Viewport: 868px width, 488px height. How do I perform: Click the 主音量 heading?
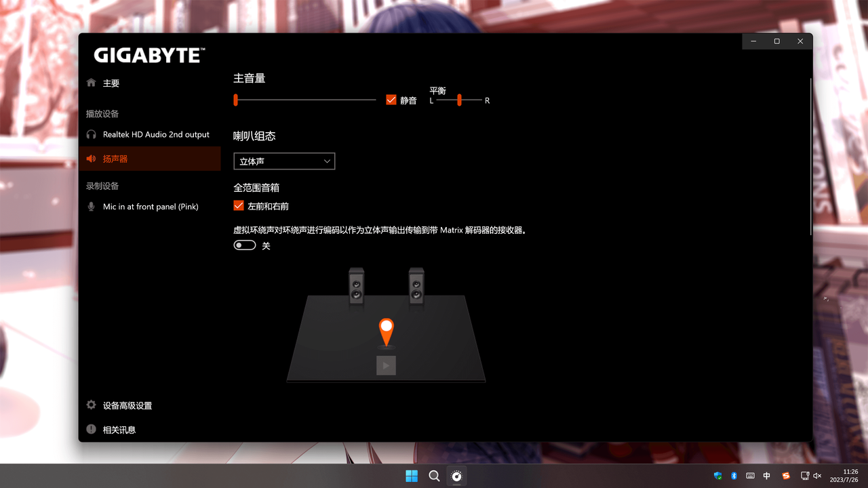pos(249,78)
